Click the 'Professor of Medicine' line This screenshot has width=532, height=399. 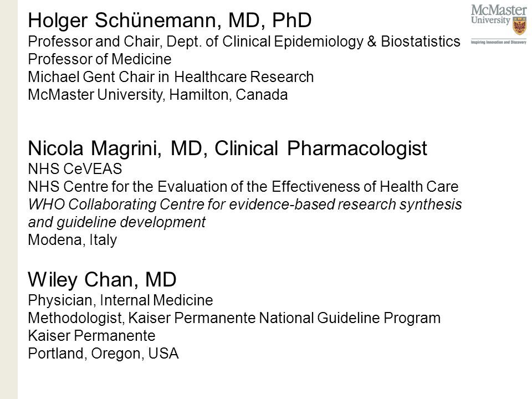coord(99,59)
